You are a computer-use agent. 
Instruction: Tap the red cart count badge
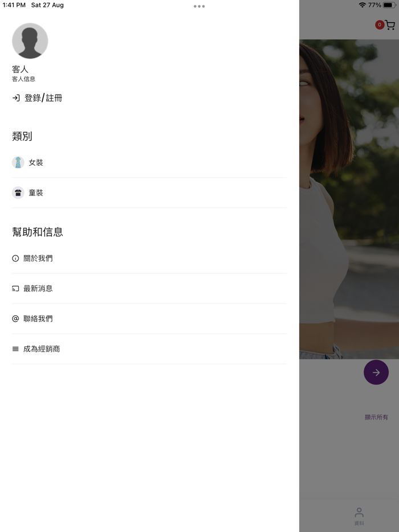(x=380, y=24)
